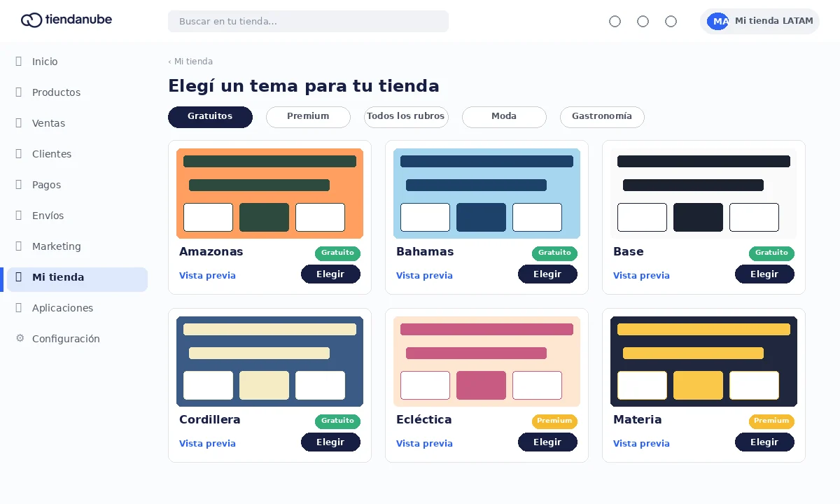840x504 pixels.
Task: Click the Ecléctica theme name
Action: (423, 420)
